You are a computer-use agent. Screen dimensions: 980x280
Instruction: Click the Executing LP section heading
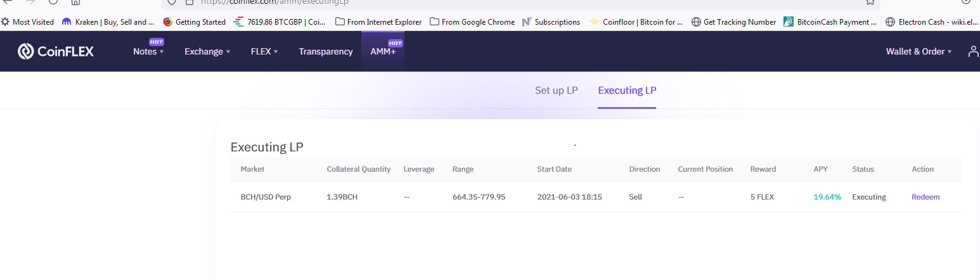(267, 147)
